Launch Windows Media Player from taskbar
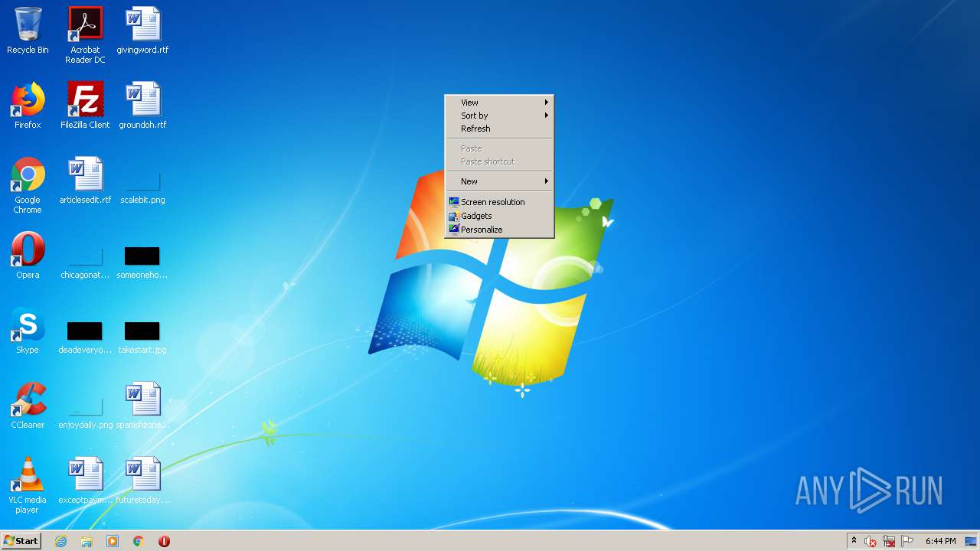Image resolution: width=980 pixels, height=551 pixels. pyautogui.click(x=113, y=541)
